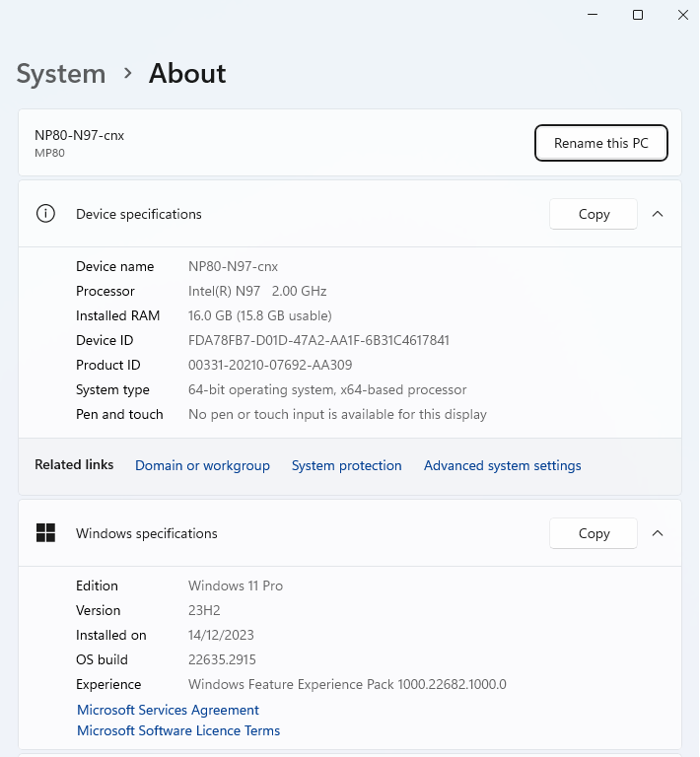Click PC name NP80-N97-cnx in top card

point(79,135)
